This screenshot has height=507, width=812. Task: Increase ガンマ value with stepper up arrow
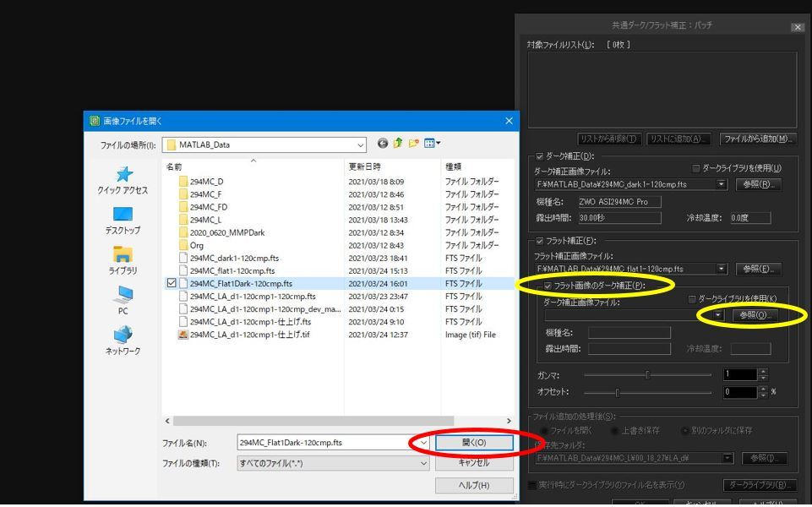click(x=763, y=371)
